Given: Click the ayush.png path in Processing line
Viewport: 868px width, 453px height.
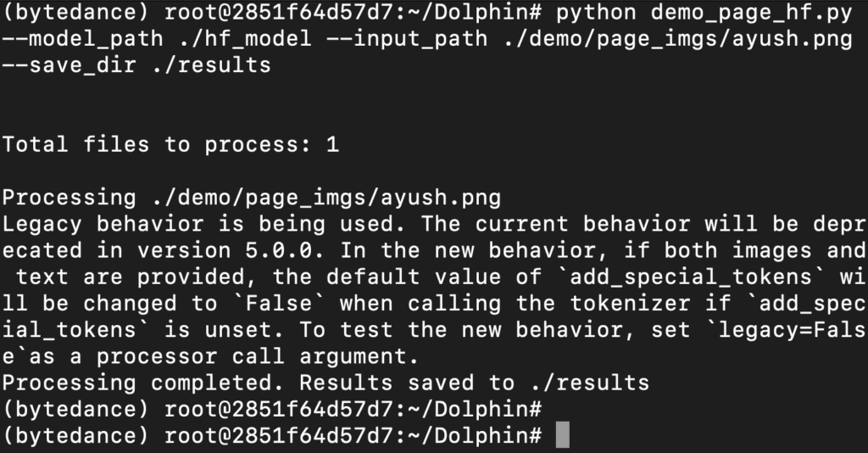Looking at the screenshot, I should point(326,198).
